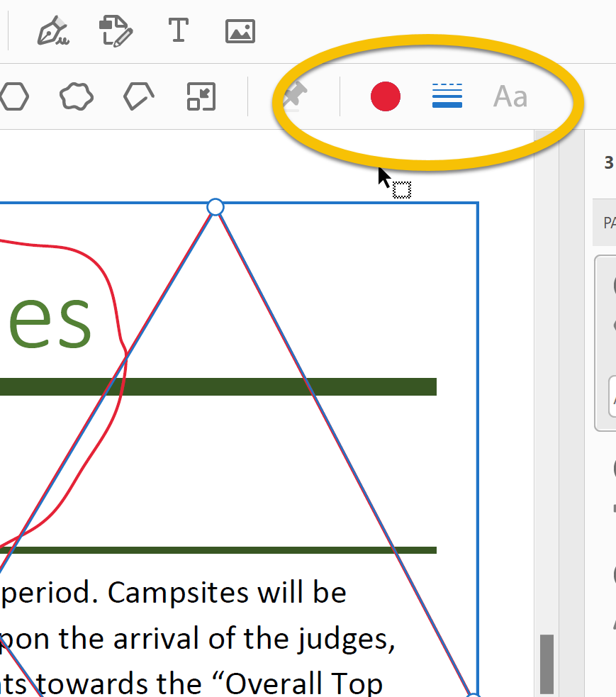Click the top anchor handle of selected shape
616x697 pixels.
pyautogui.click(x=215, y=207)
